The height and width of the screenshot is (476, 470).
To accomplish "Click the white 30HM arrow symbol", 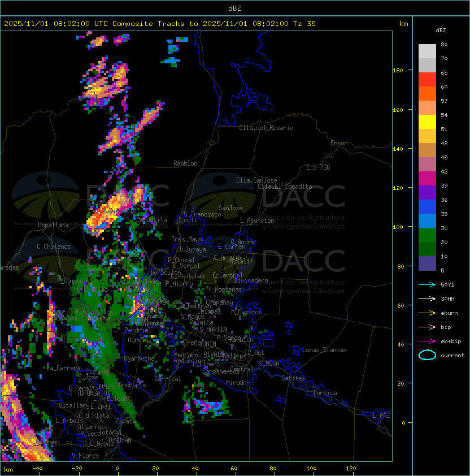I will click(427, 299).
